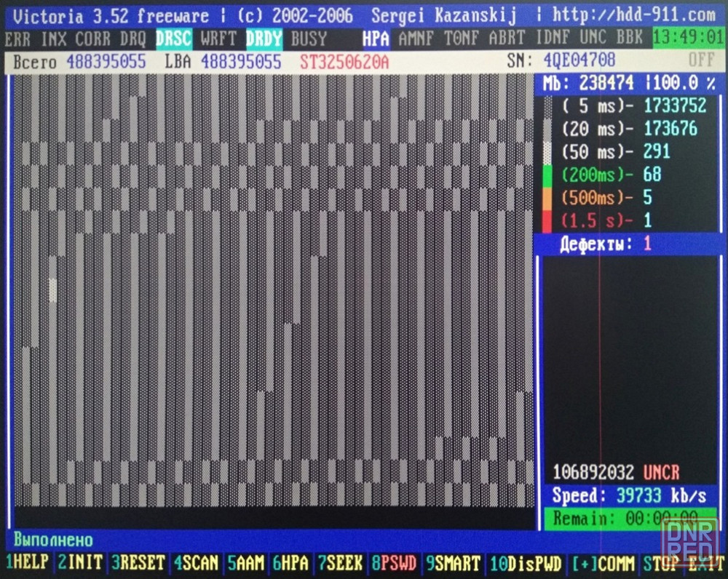Click the red UNCR error label
This screenshot has width=728, height=579.
click(661, 473)
